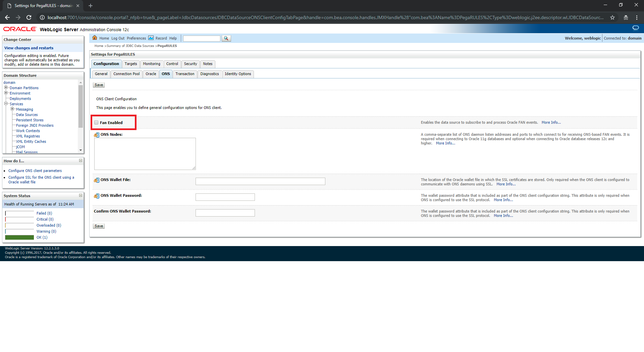Open Summary of JDBC Data Sources breadcrumb
644x352 pixels.
click(130, 46)
